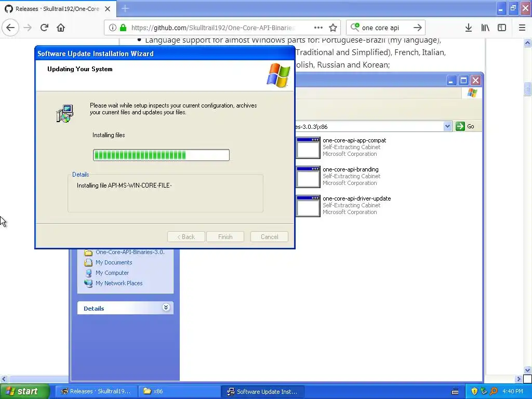Image resolution: width=532 pixels, height=399 pixels.
Task: Click the one-core-api-driver-update file name
Action: [x=356, y=198]
